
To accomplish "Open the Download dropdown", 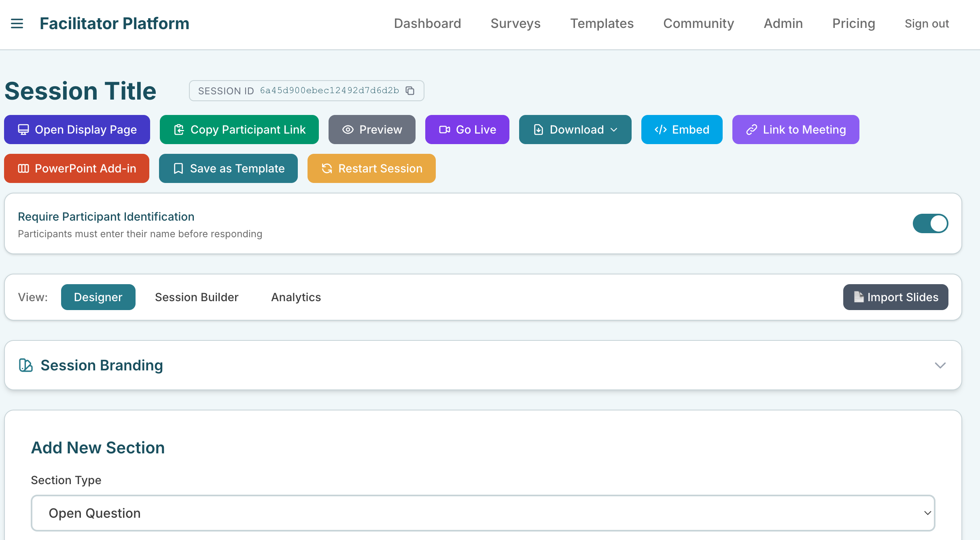I will pos(575,130).
